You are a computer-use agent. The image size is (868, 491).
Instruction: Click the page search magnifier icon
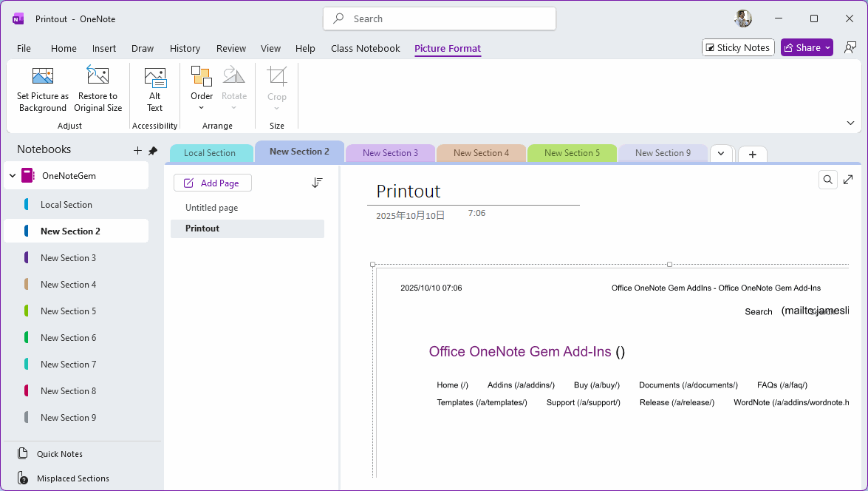(828, 180)
